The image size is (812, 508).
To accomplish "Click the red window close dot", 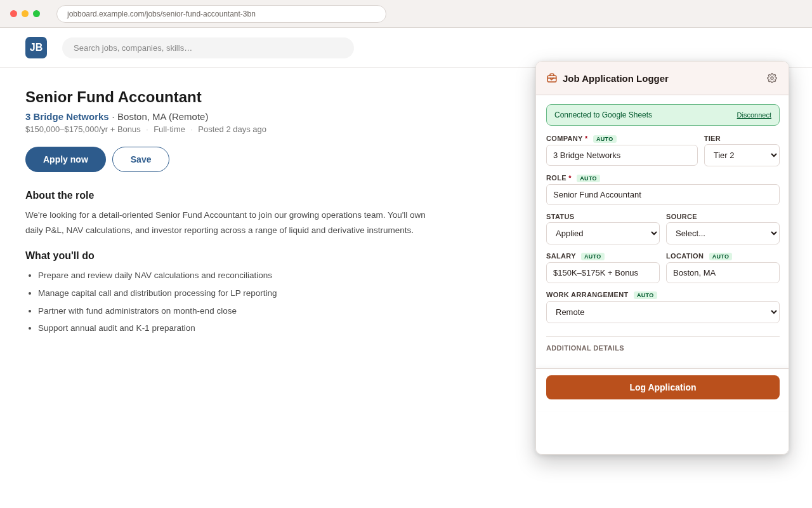I will tap(13, 14).
